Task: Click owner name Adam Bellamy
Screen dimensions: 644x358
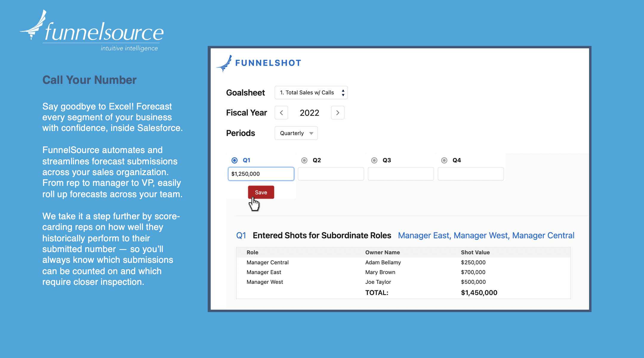Action: click(x=383, y=263)
